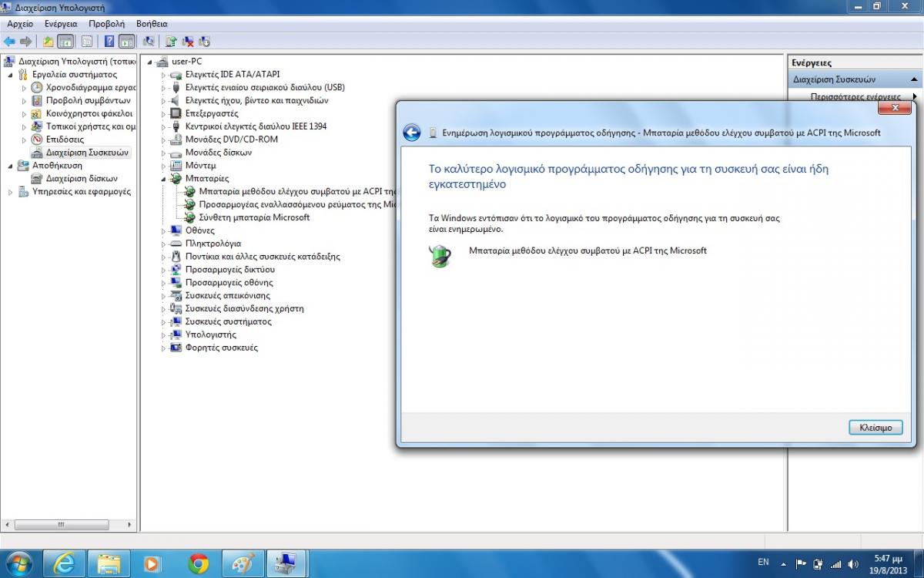Viewport: 924px width, 578px height.
Task: Launch Google Chrome from the taskbar
Action: pyautogui.click(x=198, y=564)
